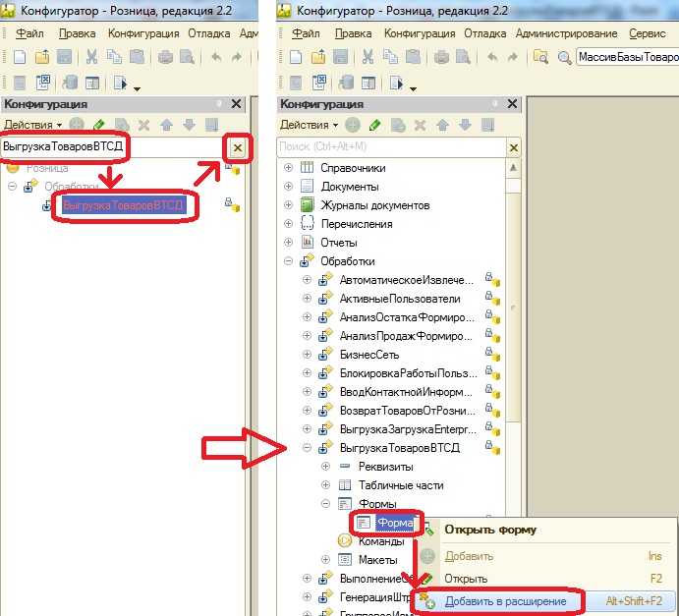Close left Конфигурация panel with X
Screen dimensions: 679x616
[236, 104]
